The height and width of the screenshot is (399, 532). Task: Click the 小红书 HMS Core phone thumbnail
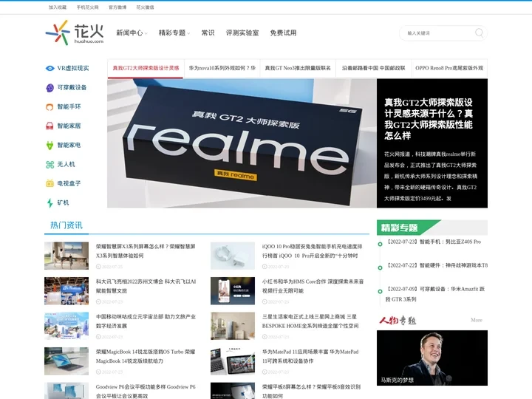point(233,291)
